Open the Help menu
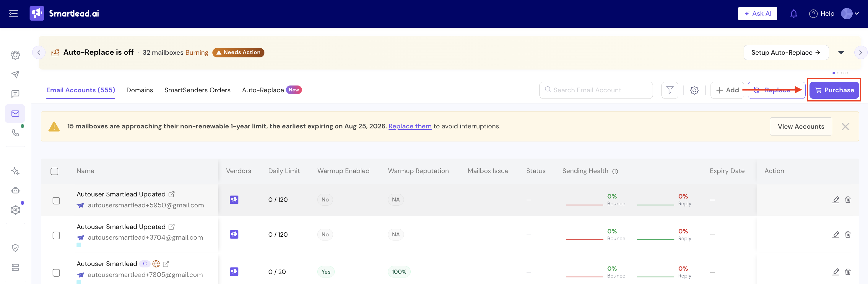868x284 pixels. point(822,14)
